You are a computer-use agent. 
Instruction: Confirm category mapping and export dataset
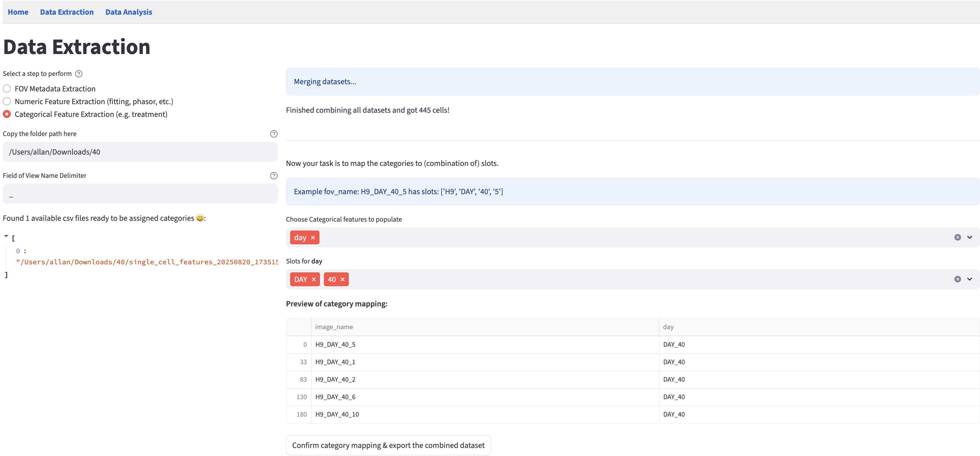coord(388,445)
